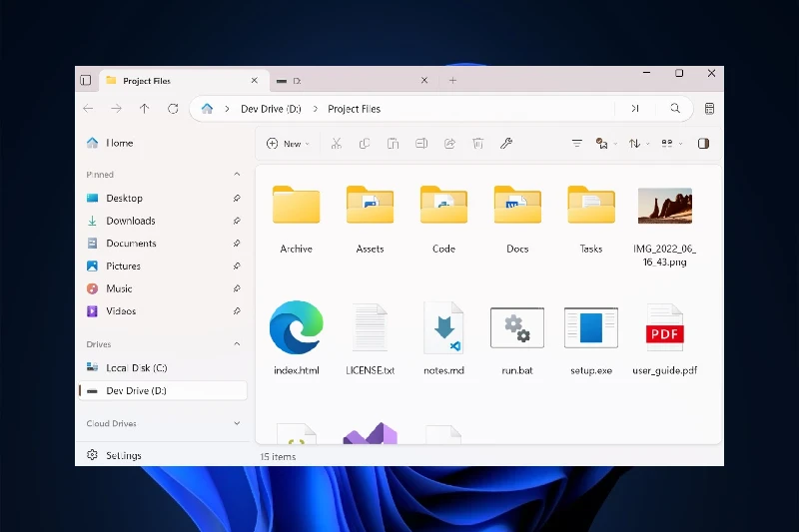Open Documents in sidebar

(x=163, y=244)
